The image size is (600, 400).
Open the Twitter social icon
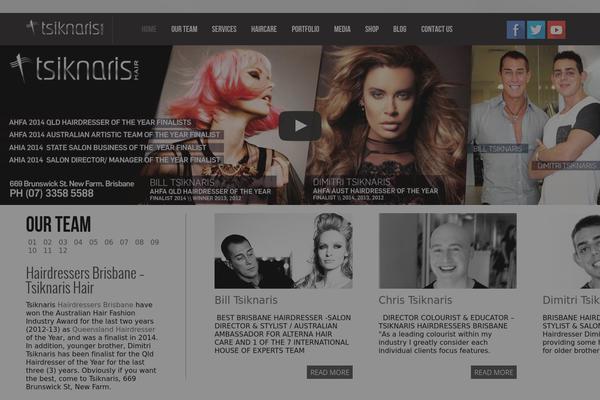click(536, 29)
